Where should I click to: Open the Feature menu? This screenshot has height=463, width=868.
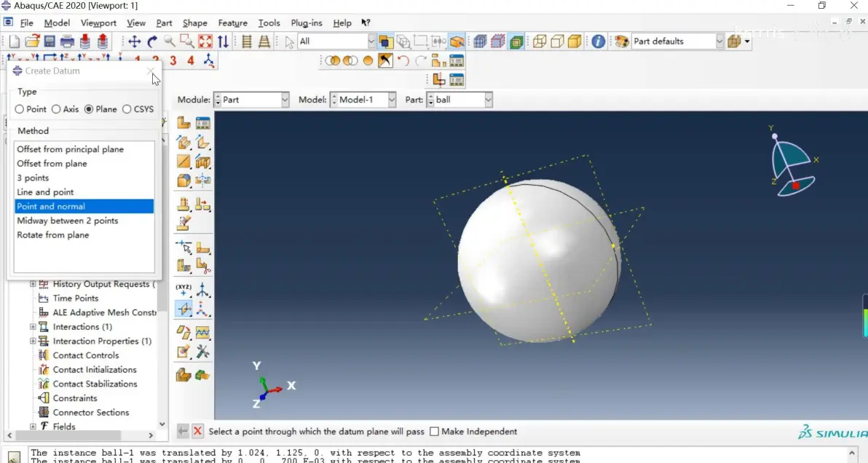(x=232, y=23)
